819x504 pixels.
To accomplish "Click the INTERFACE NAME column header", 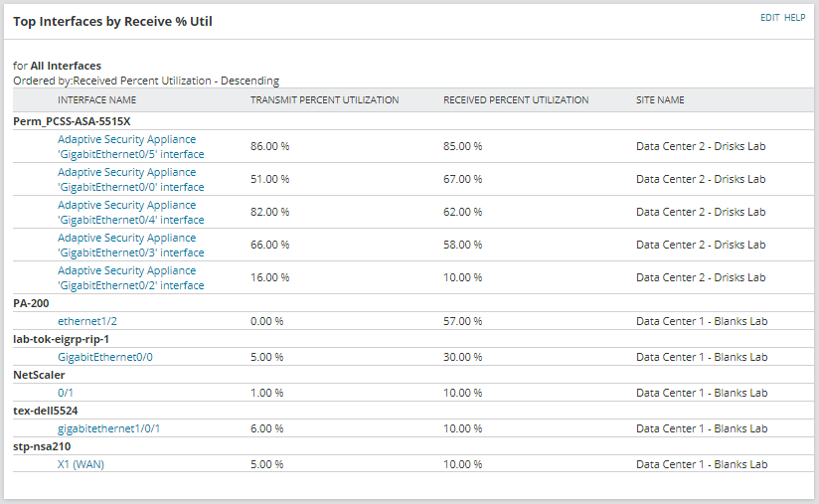I will tap(96, 99).
